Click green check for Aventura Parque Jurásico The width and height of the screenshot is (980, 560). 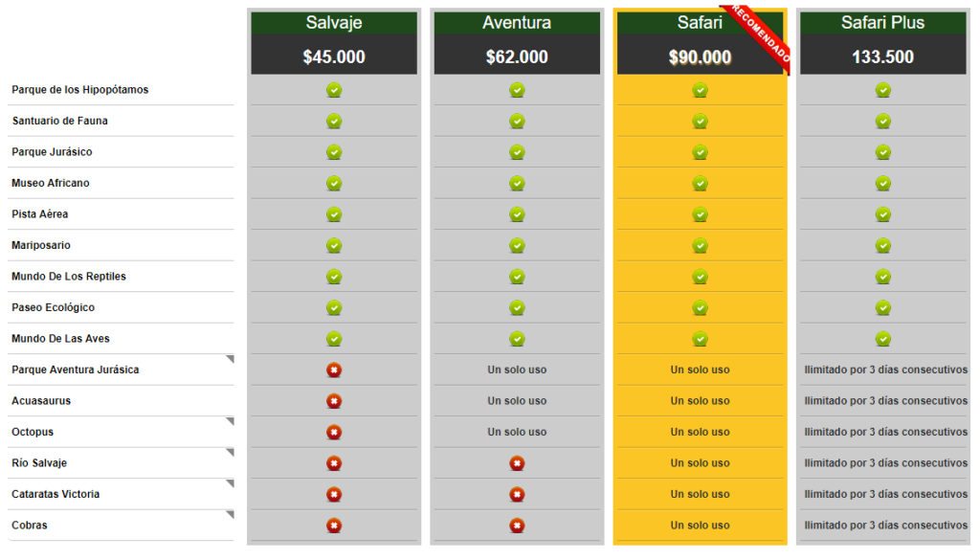click(517, 152)
